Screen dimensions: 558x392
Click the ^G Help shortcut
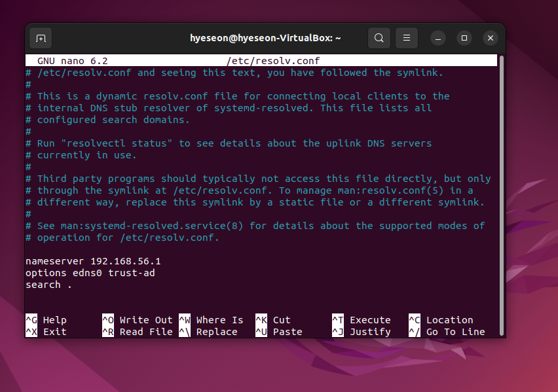point(46,320)
